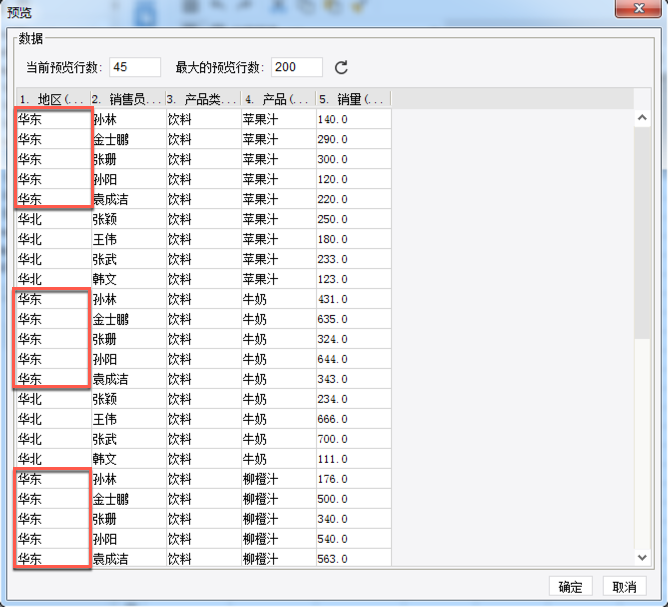Select the 产品类 column header
Image resolution: width=668 pixels, height=607 pixels.
click(x=203, y=100)
